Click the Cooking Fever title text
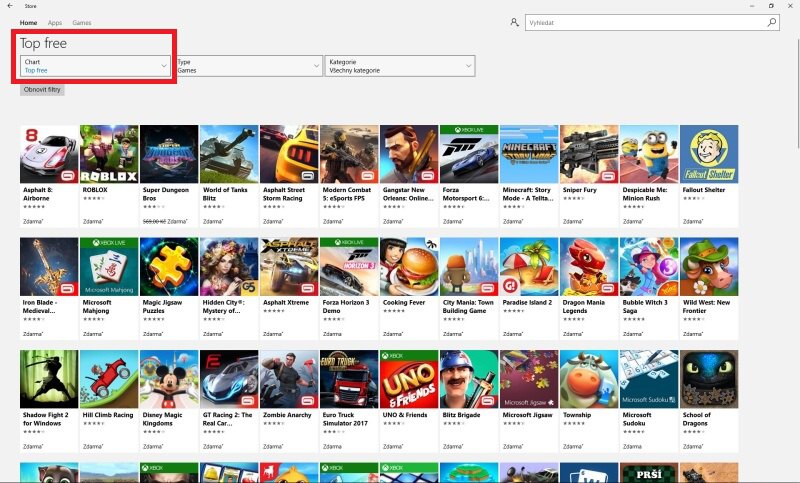 [404, 302]
